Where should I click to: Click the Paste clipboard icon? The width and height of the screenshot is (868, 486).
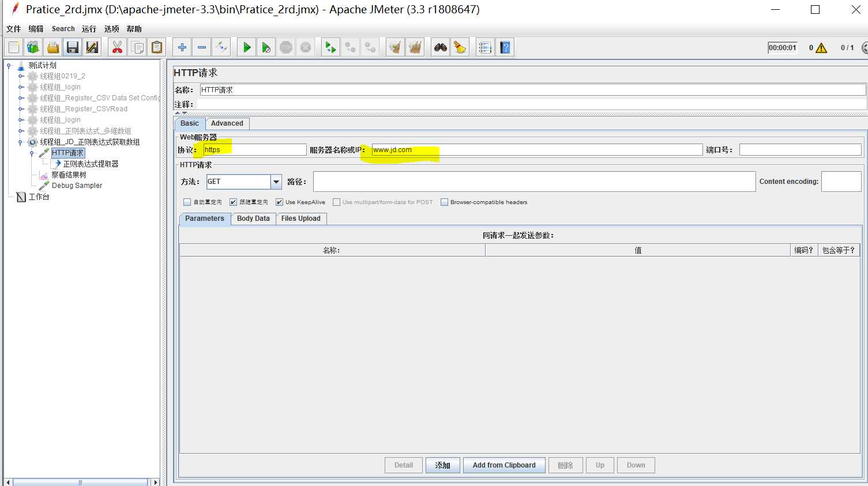pyautogui.click(x=157, y=47)
